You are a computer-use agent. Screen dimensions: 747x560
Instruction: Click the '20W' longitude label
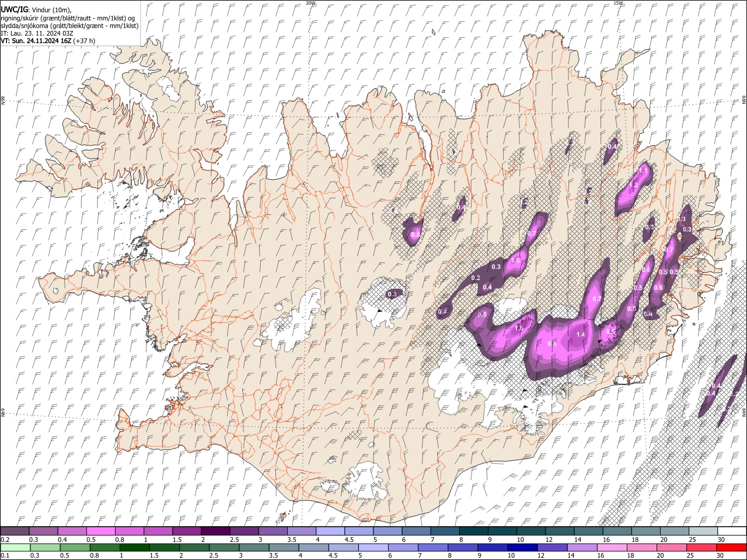click(x=310, y=3)
